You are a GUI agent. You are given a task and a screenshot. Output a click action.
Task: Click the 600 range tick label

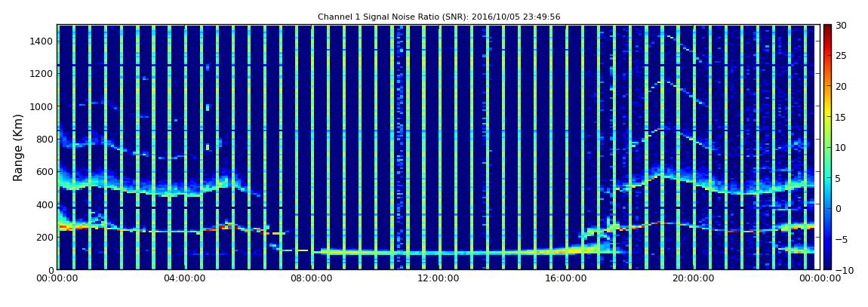click(x=45, y=171)
